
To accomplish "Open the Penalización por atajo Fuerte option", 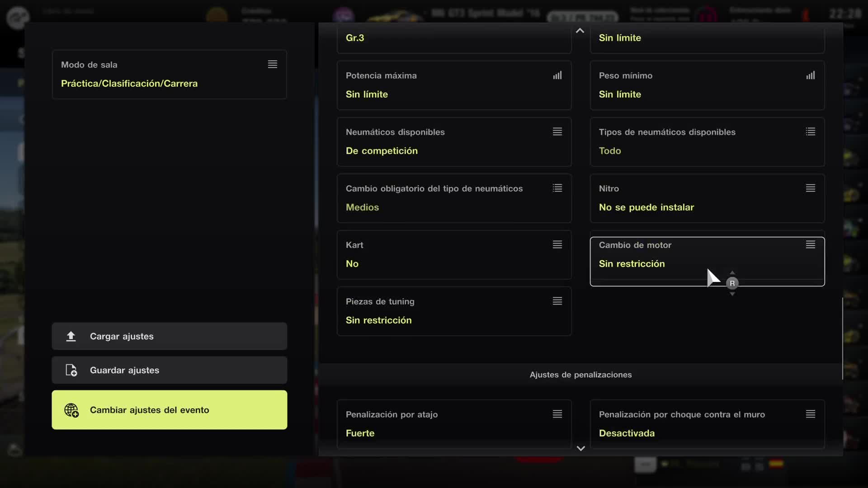I will click(x=454, y=424).
